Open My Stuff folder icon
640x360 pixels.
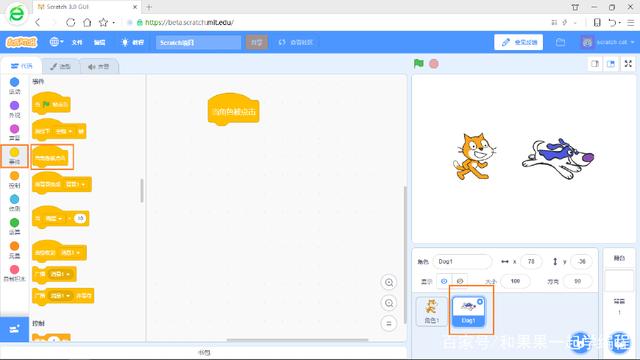pyautogui.click(x=560, y=42)
